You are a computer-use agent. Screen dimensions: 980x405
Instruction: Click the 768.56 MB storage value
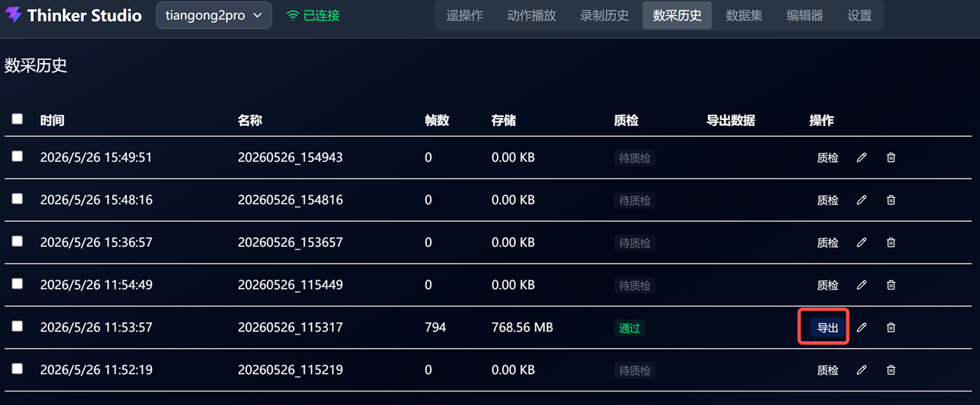click(x=523, y=327)
